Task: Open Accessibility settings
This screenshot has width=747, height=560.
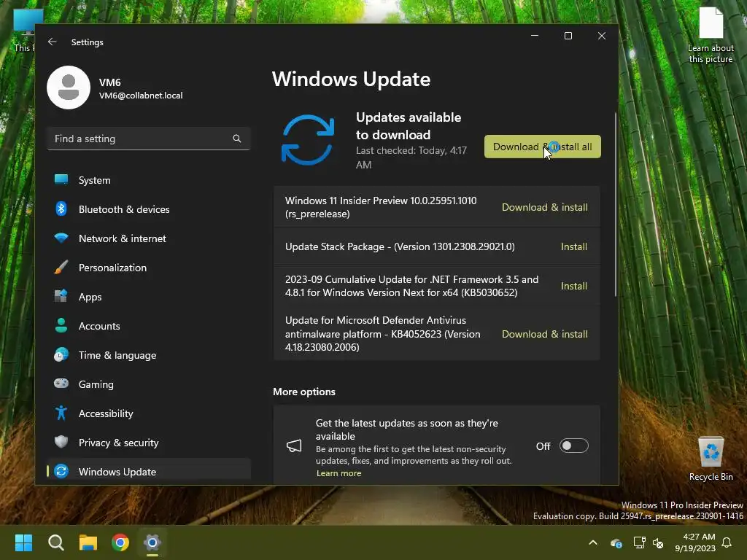Action: pos(149,413)
